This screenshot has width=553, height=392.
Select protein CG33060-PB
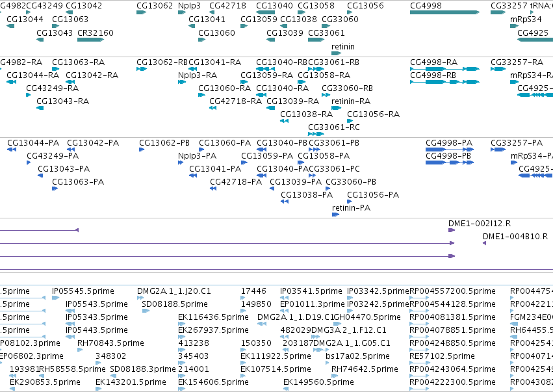pos(351,182)
